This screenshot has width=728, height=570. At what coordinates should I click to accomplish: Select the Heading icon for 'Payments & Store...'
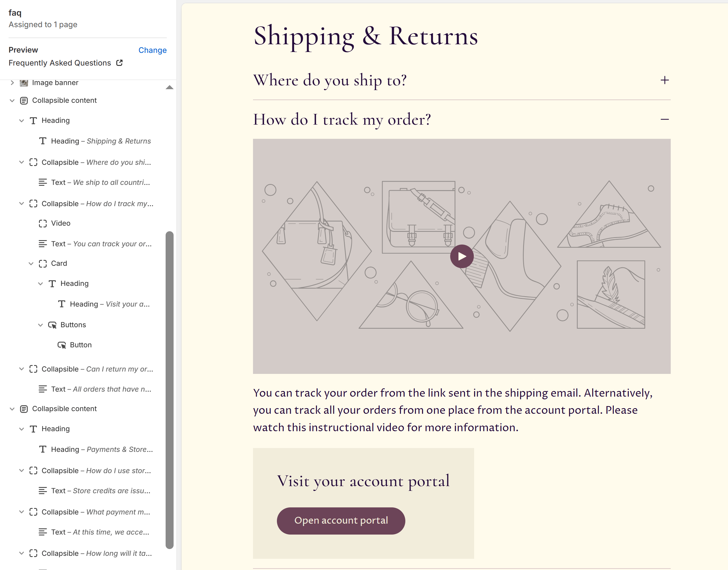(x=43, y=449)
